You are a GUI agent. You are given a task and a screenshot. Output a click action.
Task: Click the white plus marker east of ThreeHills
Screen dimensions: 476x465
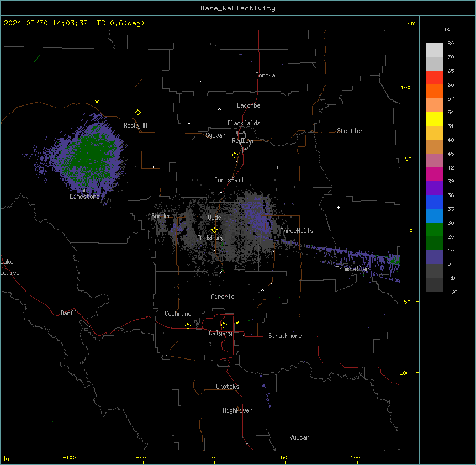(338, 207)
